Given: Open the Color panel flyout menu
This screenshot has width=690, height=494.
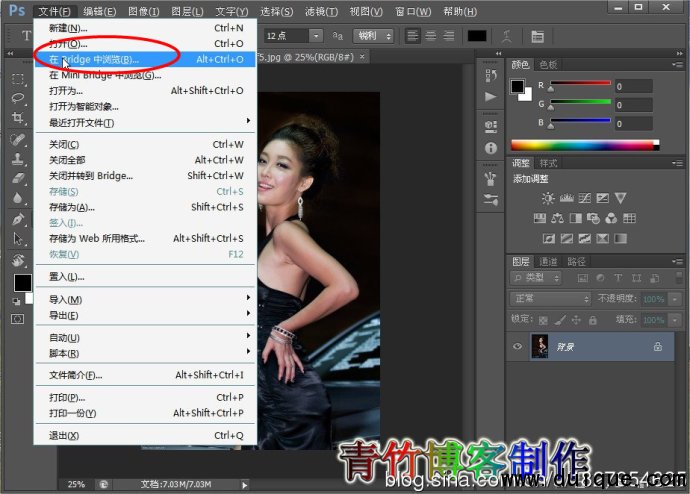Looking at the screenshot, I should tap(677, 65).
